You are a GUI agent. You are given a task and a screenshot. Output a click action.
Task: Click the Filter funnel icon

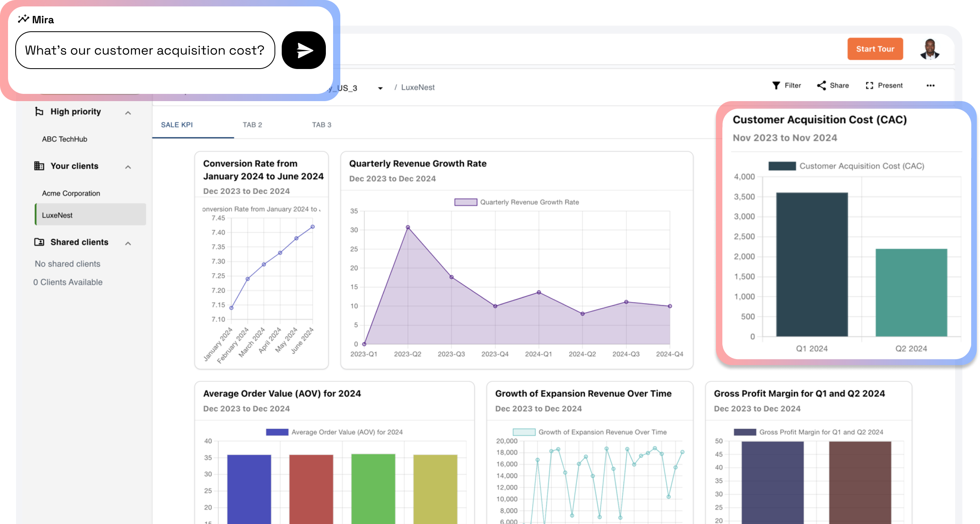(776, 85)
